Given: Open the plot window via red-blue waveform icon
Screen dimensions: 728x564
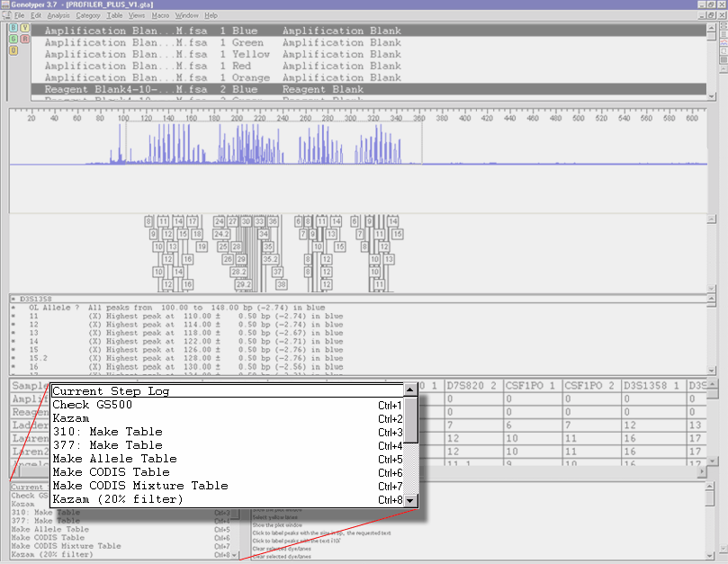Looking at the screenshot, I should pos(724,42).
